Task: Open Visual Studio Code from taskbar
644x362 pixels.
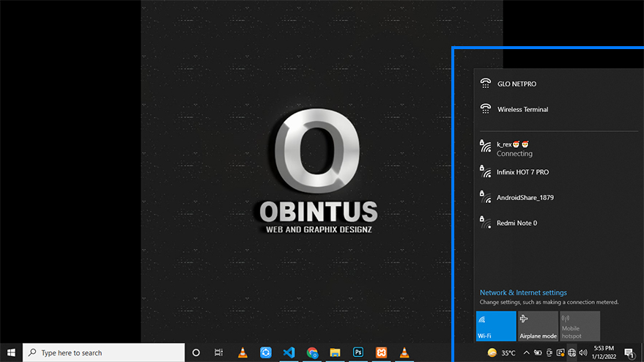Action: pos(289,352)
